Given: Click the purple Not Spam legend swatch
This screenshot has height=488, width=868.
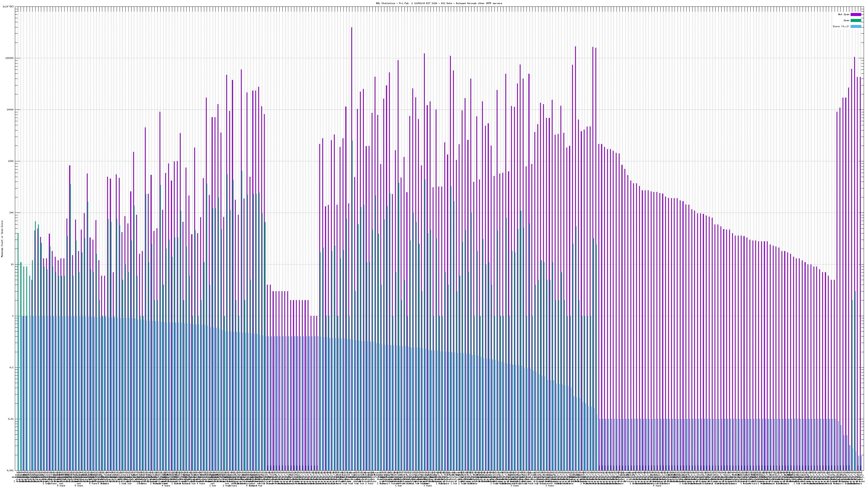Looking at the screenshot, I should point(856,14).
